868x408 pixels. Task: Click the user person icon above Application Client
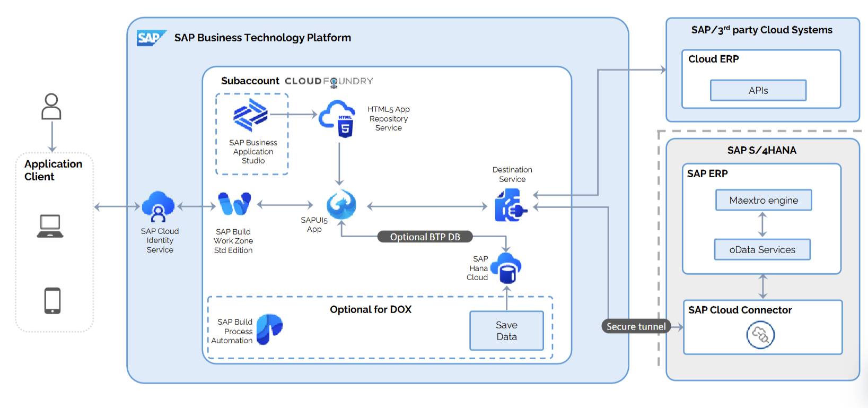(51, 107)
